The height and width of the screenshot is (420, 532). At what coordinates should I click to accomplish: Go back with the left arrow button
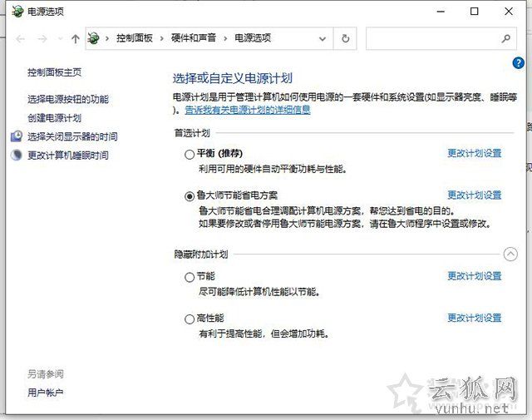coord(20,39)
